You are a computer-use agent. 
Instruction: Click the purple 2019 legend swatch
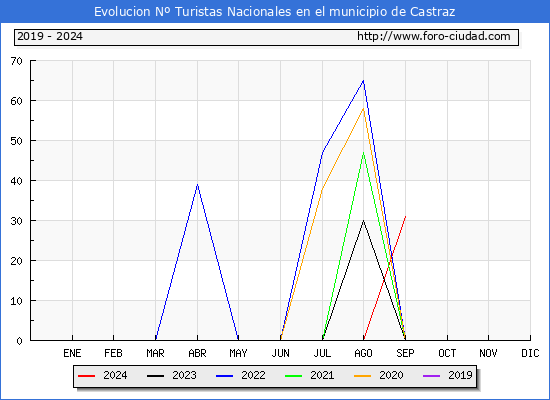432,376
